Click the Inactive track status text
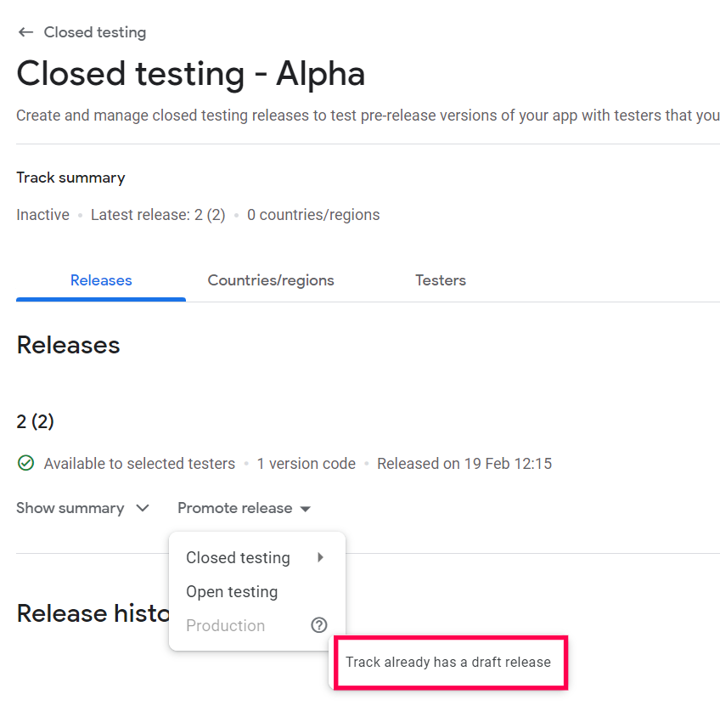The width and height of the screenshot is (720, 728). (x=42, y=215)
